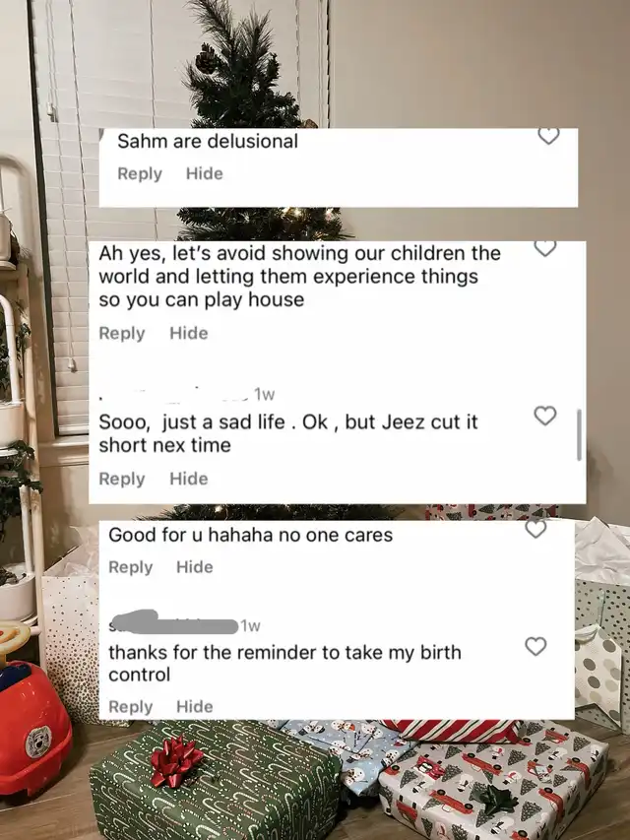Image resolution: width=630 pixels, height=840 pixels.
Task: Hide the 'cut it short' comment
Action: [x=189, y=479]
